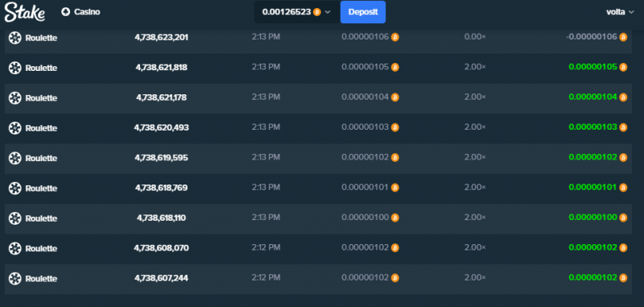This screenshot has height=307, width=644.
Task: Click Roulette icon for bet 4,738,621,818
Action: pos(14,68)
